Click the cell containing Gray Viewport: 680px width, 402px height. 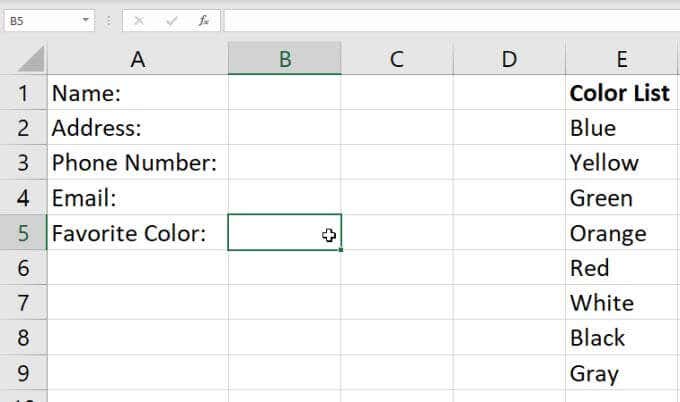click(x=594, y=373)
